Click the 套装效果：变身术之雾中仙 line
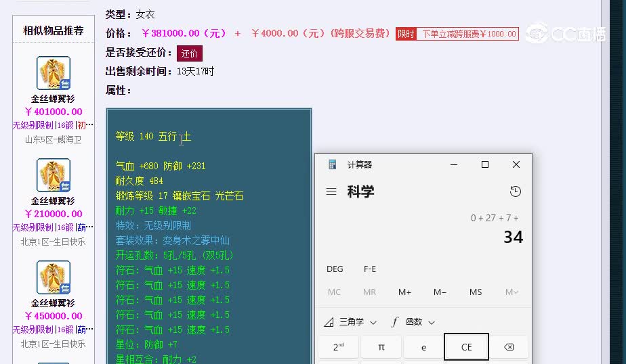The width and height of the screenshot is (626, 364). pos(173,240)
